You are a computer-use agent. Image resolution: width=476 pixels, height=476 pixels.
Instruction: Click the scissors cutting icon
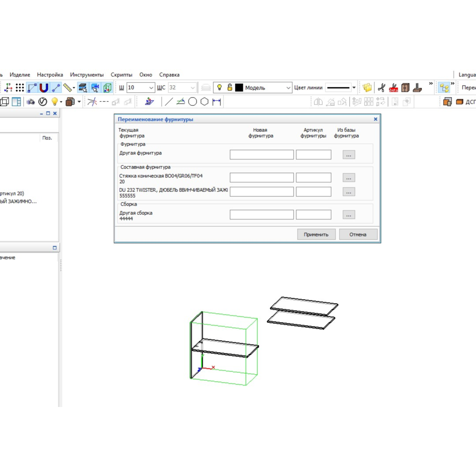pyautogui.click(x=381, y=88)
